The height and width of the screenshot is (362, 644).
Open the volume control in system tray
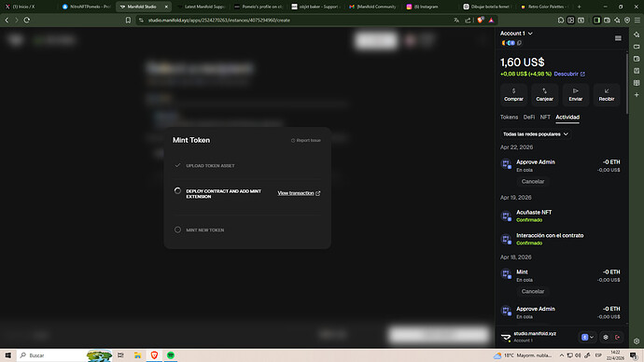pyautogui.click(x=578, y=355)
